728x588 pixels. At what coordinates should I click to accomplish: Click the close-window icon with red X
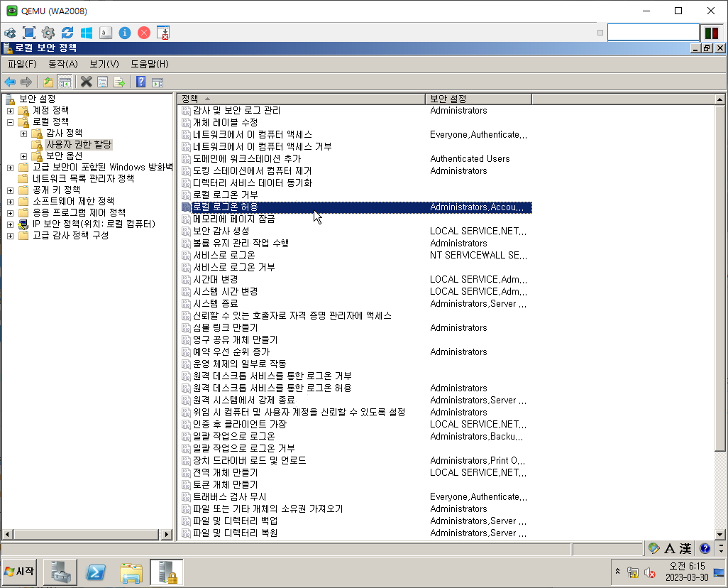click(163, 33)
